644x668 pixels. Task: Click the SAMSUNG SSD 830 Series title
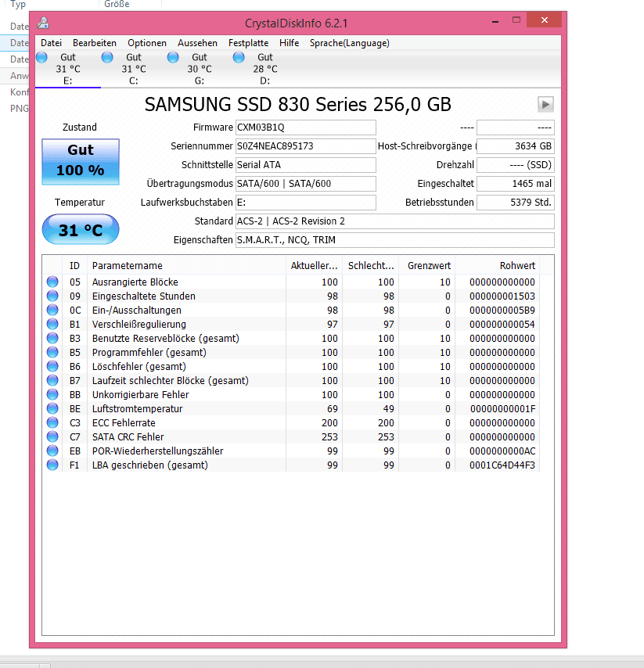[x=297, y=104]
